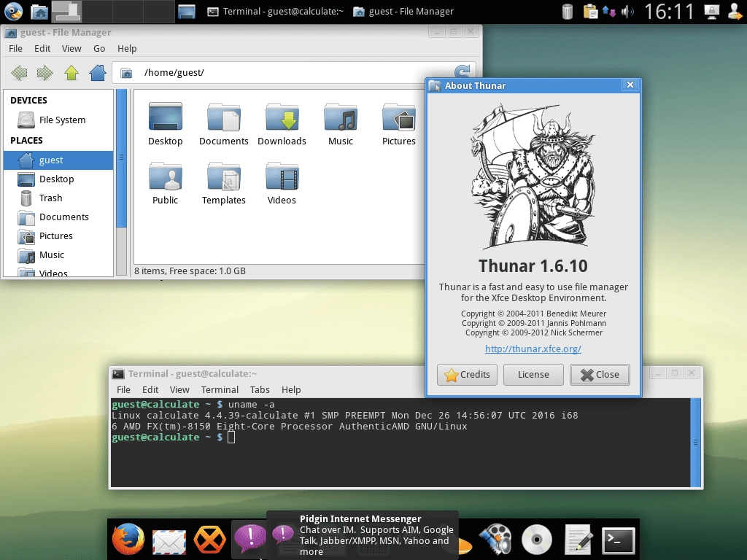The height and width of the screenshot is (560, 747).
Task: Open the File menu in File Manager
Action: pos(16,49)
